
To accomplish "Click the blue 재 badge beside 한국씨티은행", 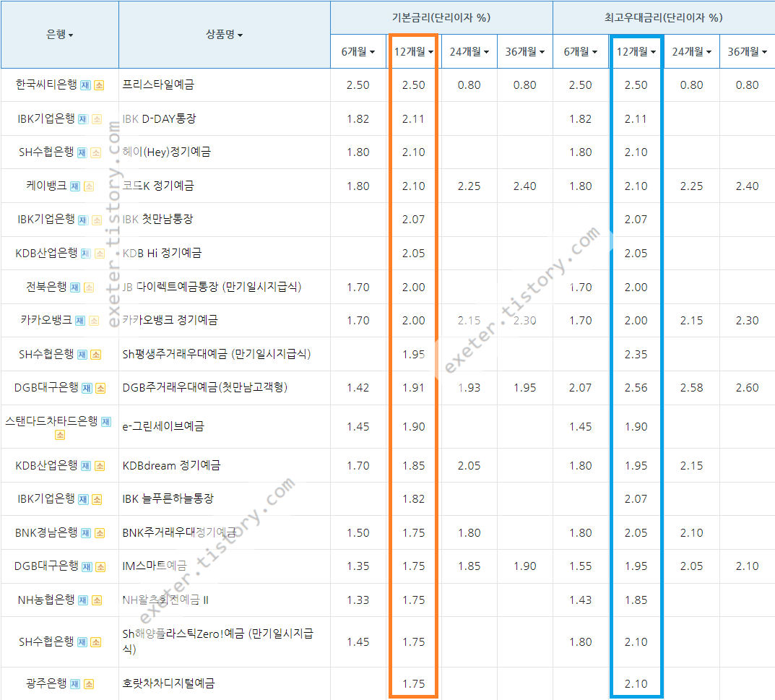I will click(x=85, y=85).
